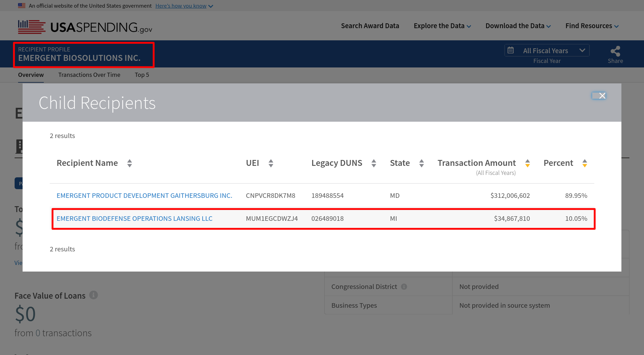This screenshot has width=644, height=355.
Task: Close the Child Recipients modal
Action: pyautogui.click(x=602, y=96)
